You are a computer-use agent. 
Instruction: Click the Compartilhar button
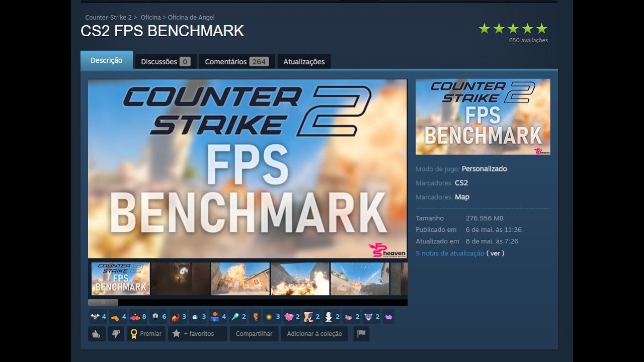coord(254,334)
